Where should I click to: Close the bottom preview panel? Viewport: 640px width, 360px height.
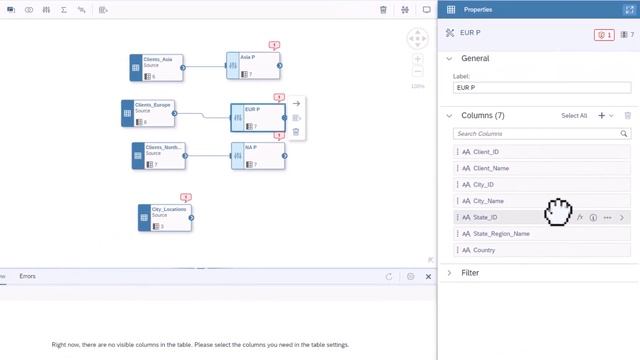point(428,277)
